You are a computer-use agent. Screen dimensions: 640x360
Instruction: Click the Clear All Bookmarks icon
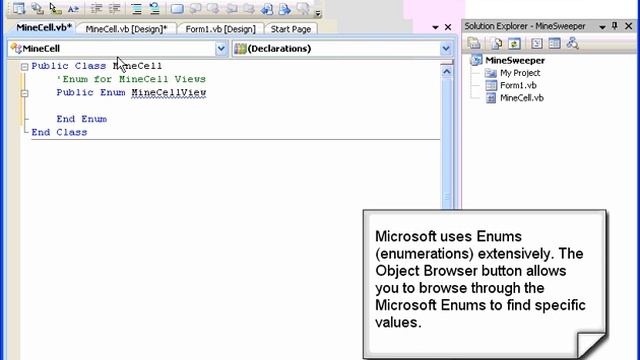pyautogui.click(x=303, y=8)
